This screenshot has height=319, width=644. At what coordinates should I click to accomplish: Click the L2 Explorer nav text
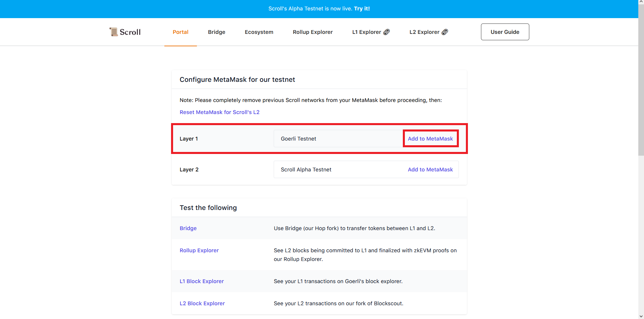(424, 32)
